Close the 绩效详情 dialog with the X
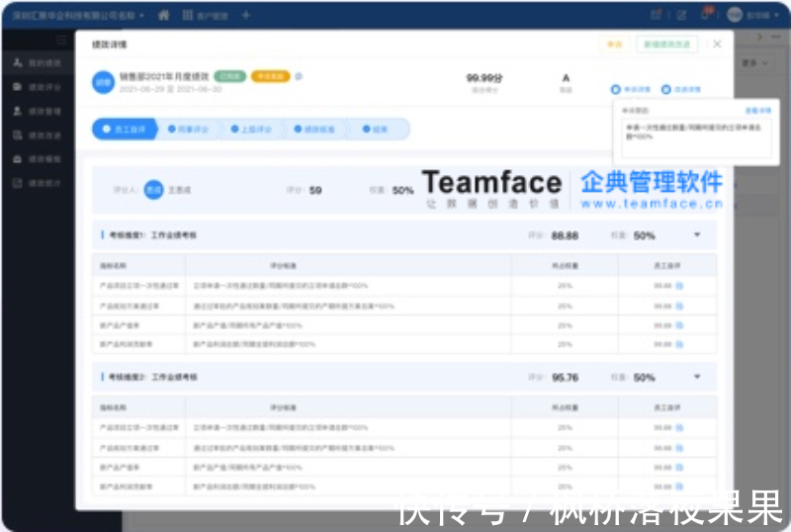Screen dimensions: 791x532 pyautogui.click(x=717, y=44)
